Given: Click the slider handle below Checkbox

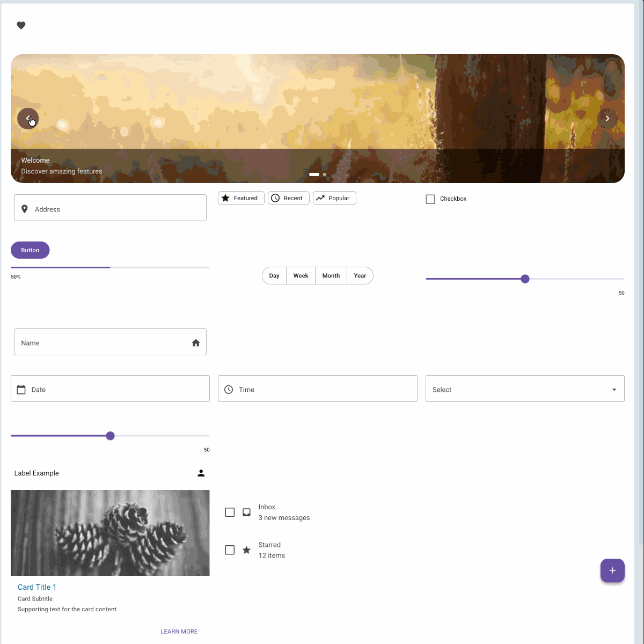Looking at the screenshot, I should coord(525,279).
